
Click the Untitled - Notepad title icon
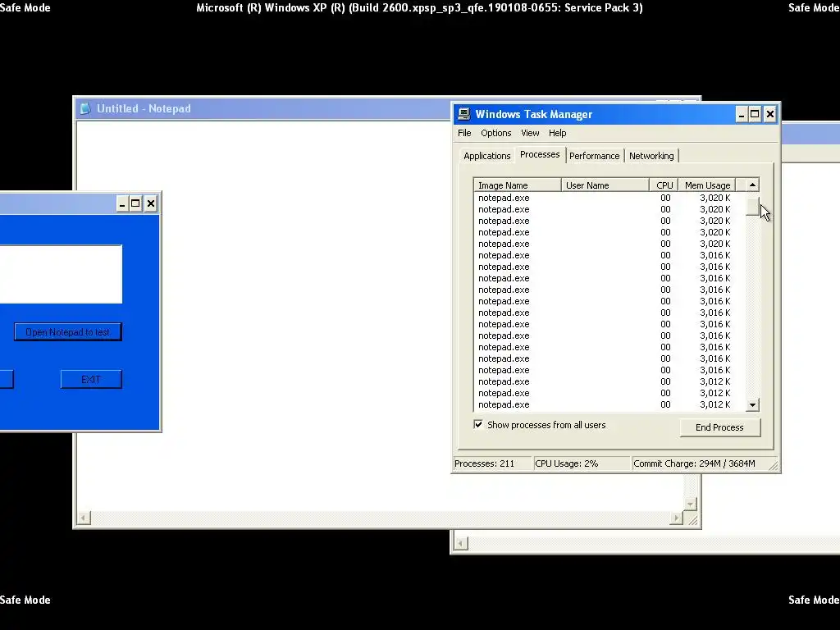tap(85, 109)
